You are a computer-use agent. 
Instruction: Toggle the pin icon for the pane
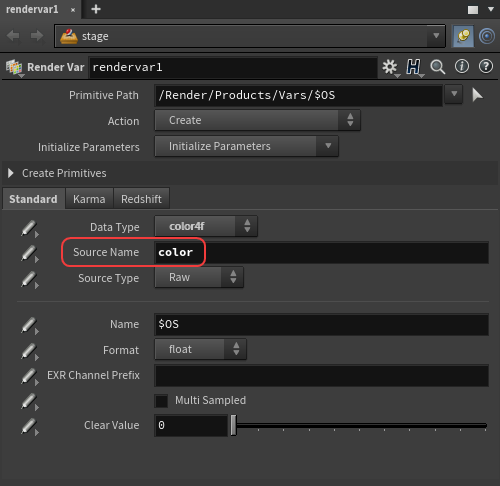(x=463, y=36)
